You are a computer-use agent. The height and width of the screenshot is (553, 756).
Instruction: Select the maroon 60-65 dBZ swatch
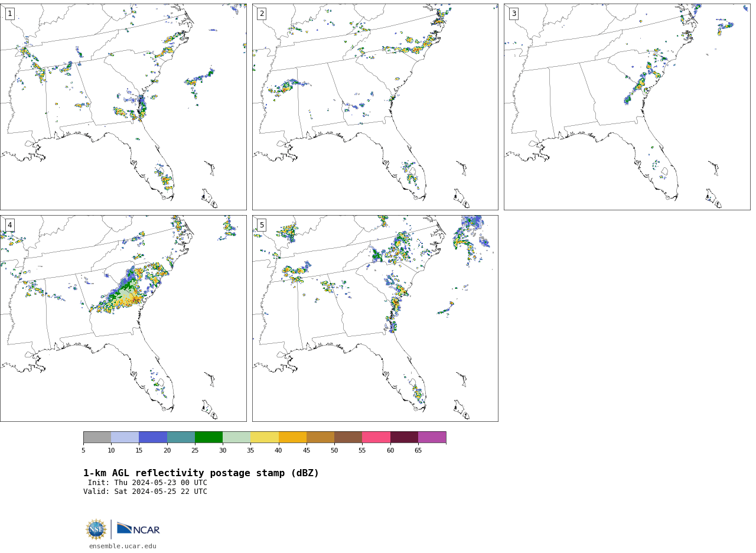[404, 437]
